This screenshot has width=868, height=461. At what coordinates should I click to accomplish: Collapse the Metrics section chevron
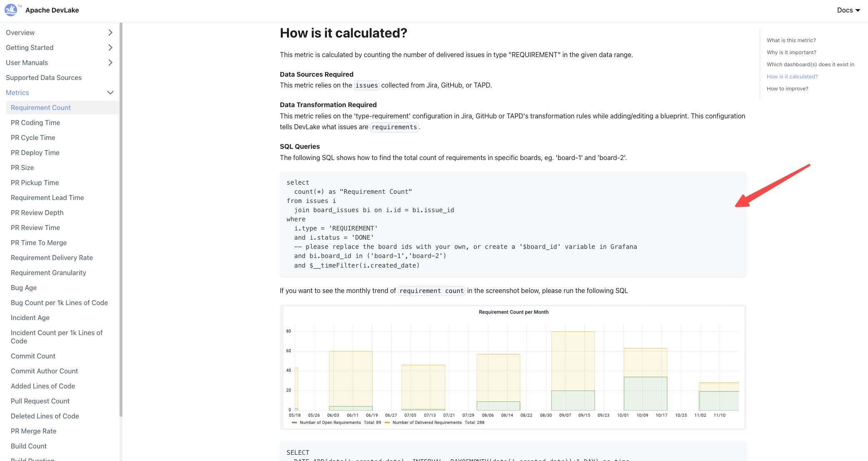click(110, 93)
